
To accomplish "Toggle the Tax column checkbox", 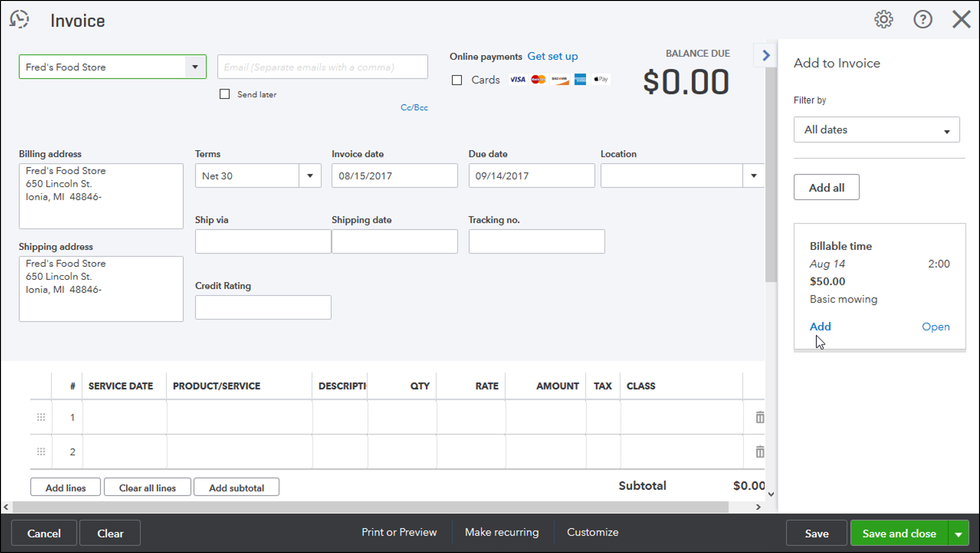I will point(602,417).
